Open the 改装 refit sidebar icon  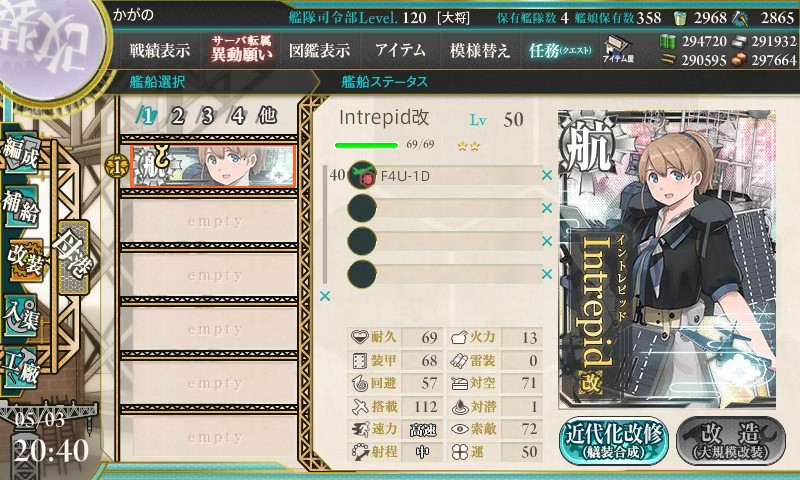[24, 261]
